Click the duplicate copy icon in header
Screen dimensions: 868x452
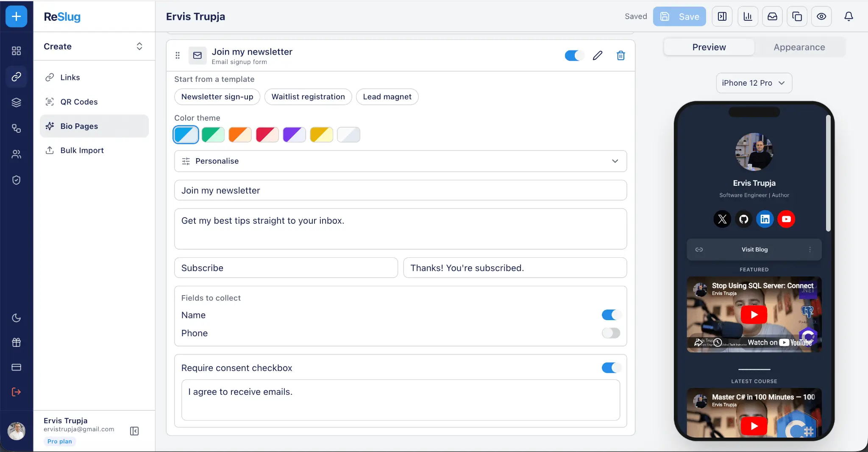point(797,17)
